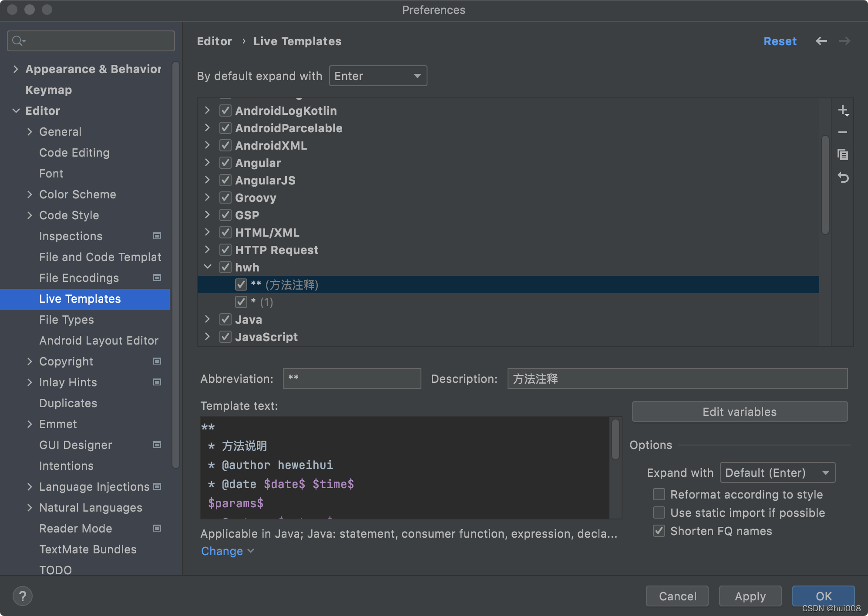This screenshot has width=868, height=616.
Task: Click the Change applicable contexts link
Action: pos(228,551)
